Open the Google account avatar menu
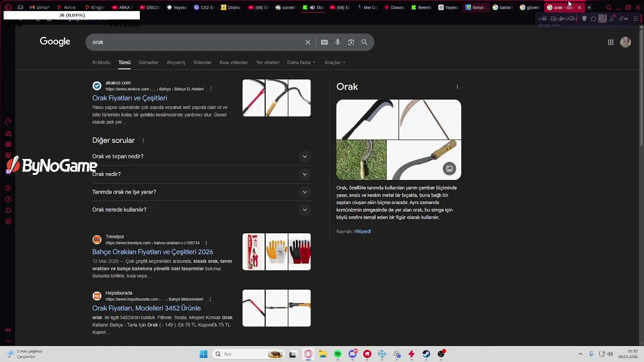 pyautogui.click(x=625, y=42)
